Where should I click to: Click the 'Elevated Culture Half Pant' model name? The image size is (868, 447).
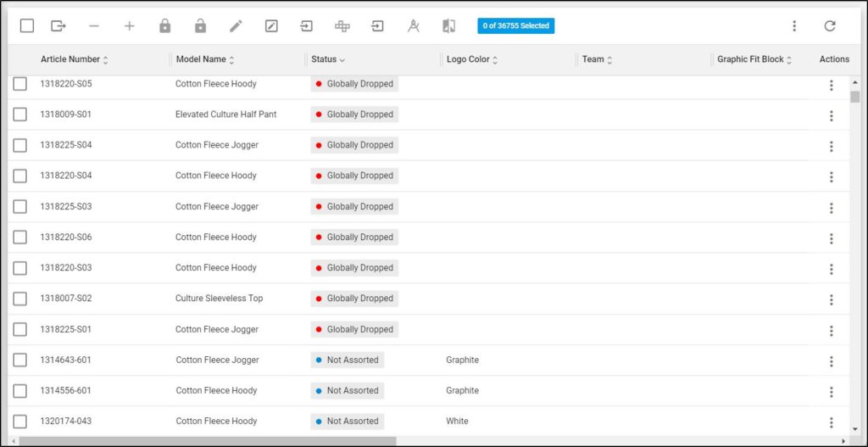(225, 115)
